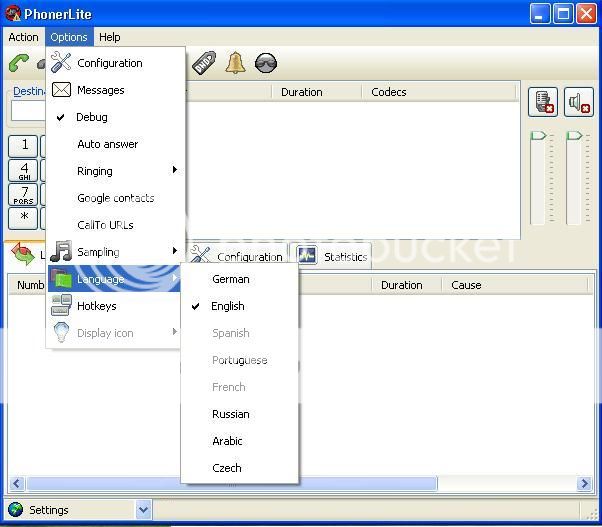Click the horizontal scrollbar right arrow
The image size is (602, 527).
click(x=585, y=484)
